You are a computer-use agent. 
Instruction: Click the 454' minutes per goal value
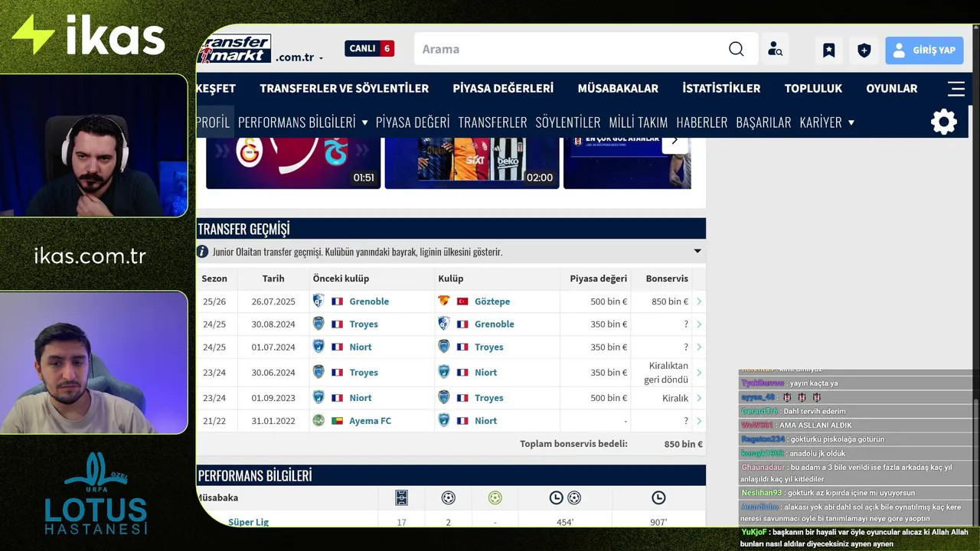point(565,523)
